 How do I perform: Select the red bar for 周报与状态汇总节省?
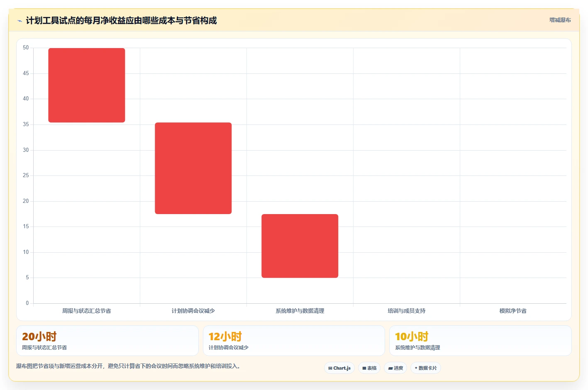pyautogui.click(x=87, y=85)
